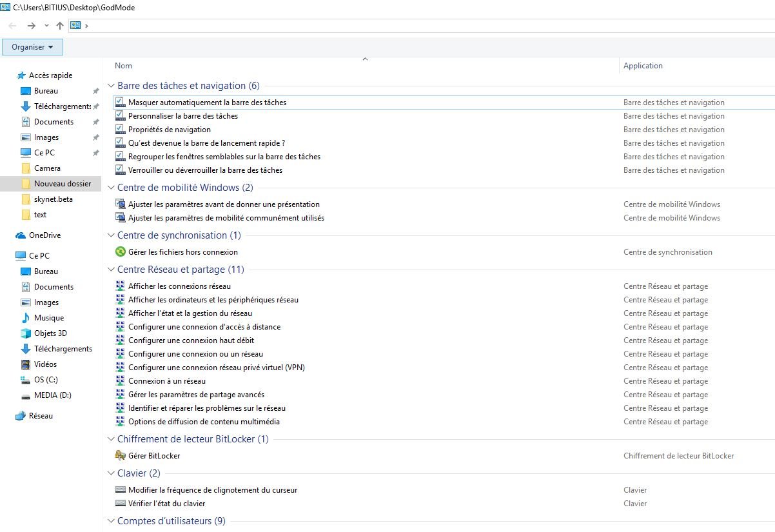The height and width of the screenshot is (532, 775).
Task: Select Nouveau dossier in quick access
Action: (x=62, y=184)
